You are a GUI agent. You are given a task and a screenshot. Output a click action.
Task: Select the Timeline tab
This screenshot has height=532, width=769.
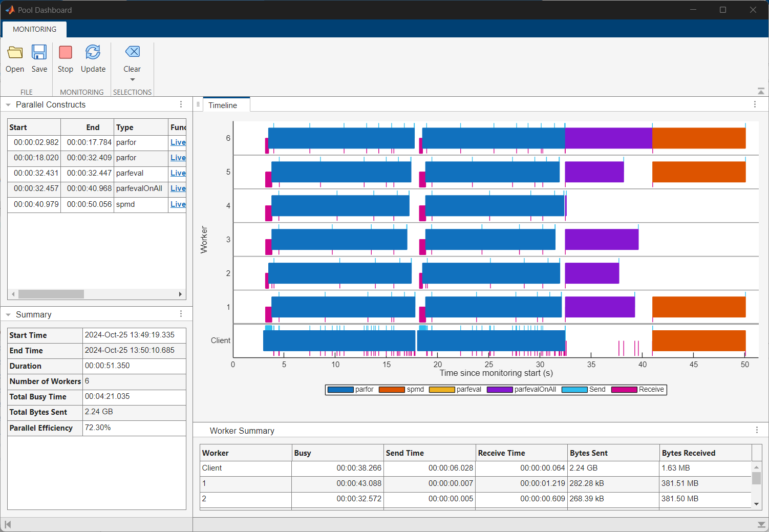[223, 105]
